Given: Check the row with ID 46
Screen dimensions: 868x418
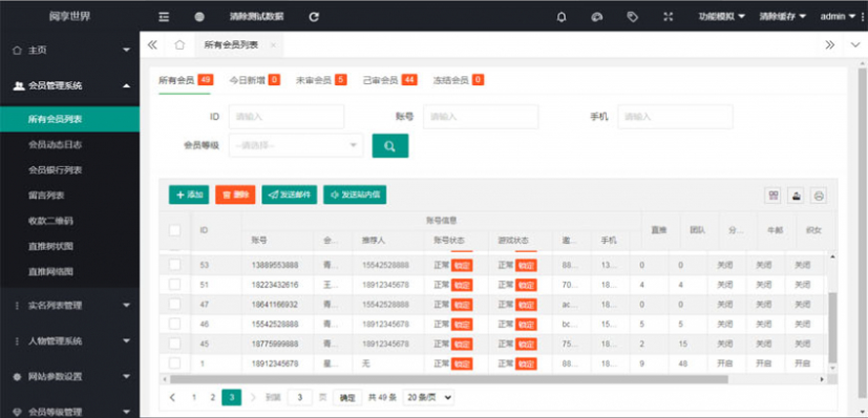Looking at the screenshot, I should coord(174,324).
